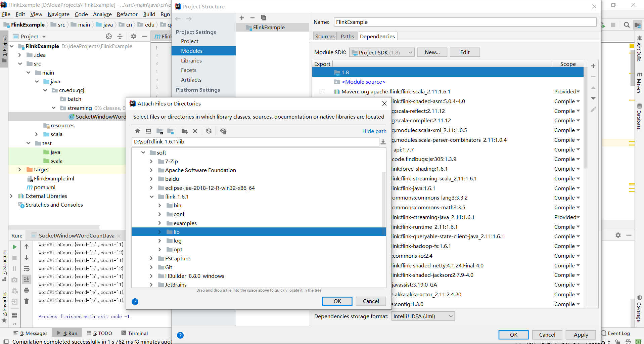
Task: Select the examples folder in tree
Action: coord(185,223)
